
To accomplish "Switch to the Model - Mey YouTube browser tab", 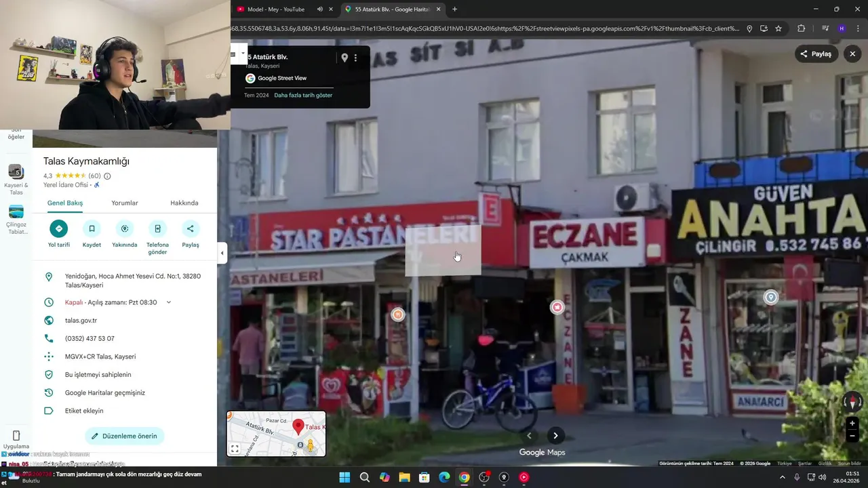I will (276, 9).
